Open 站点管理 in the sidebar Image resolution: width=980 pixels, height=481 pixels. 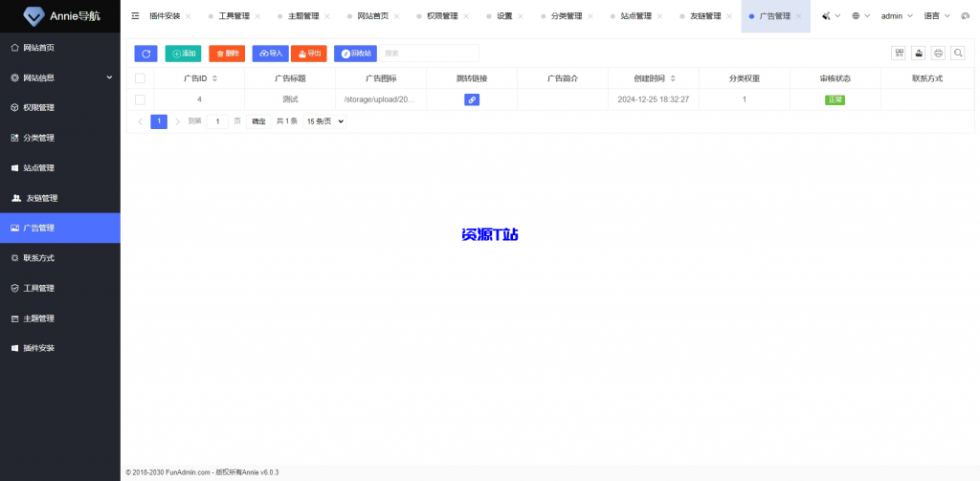(60, 167)
